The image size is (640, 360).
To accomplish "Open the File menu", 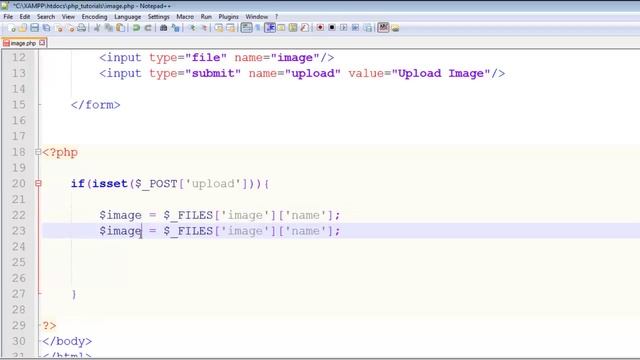I will click(x=8, y=17).
